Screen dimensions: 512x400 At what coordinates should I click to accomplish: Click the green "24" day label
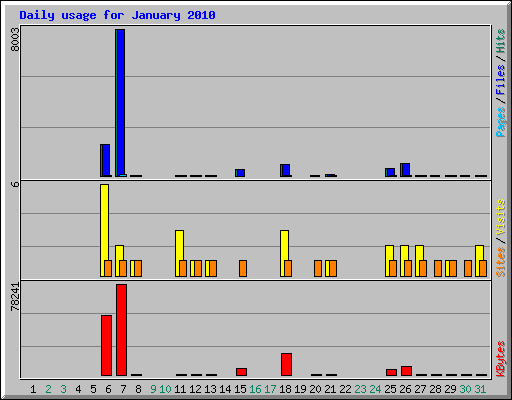pos(375,389)
